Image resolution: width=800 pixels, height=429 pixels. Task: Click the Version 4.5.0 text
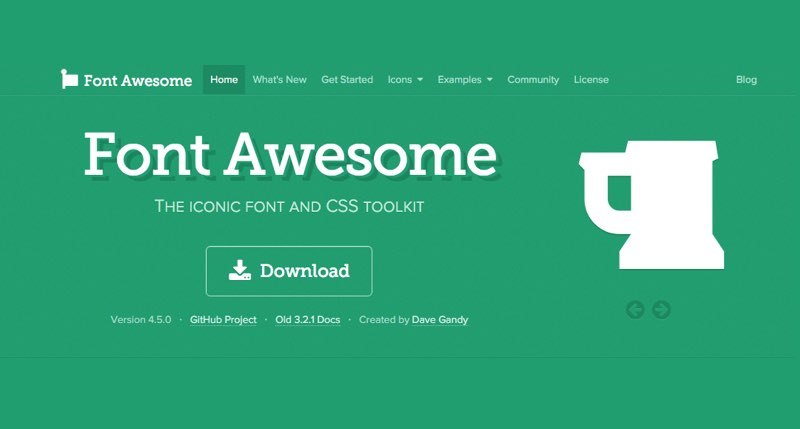tap(141, 320)
